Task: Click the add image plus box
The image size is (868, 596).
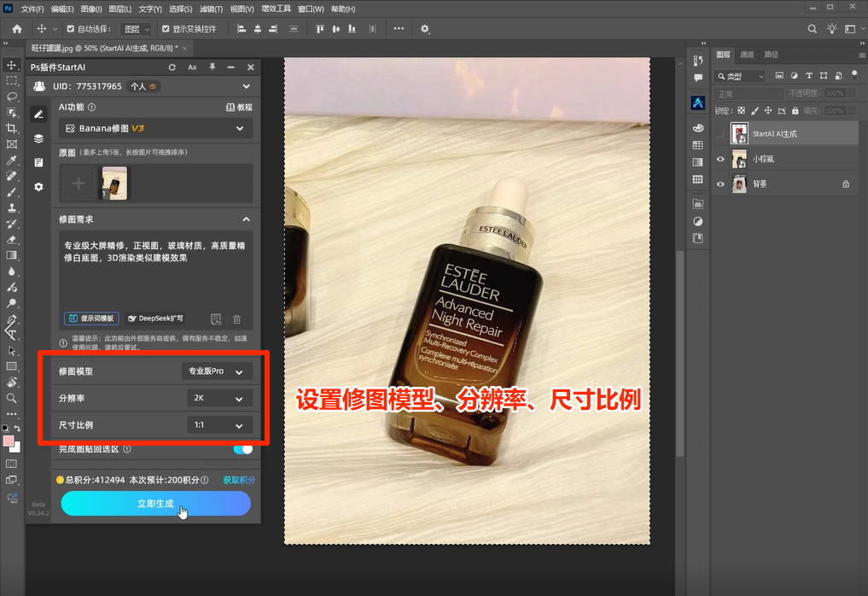Action: tap(79, 183)
